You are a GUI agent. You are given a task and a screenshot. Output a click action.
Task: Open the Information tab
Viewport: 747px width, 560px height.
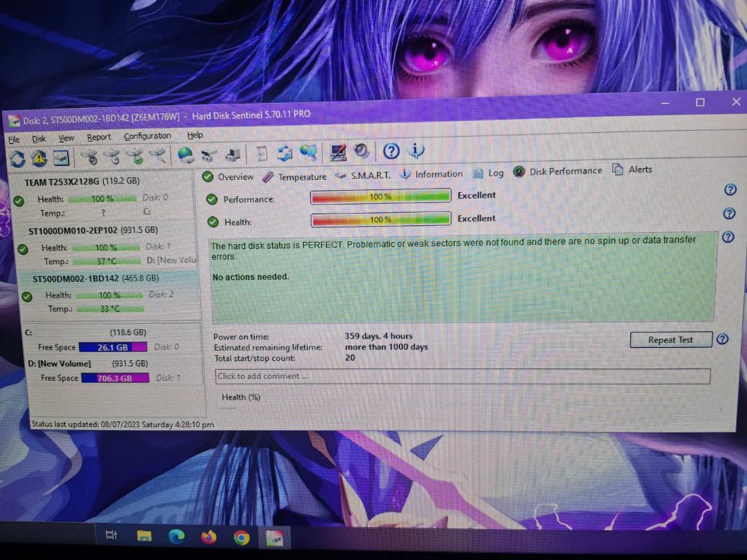pos(431,174)
